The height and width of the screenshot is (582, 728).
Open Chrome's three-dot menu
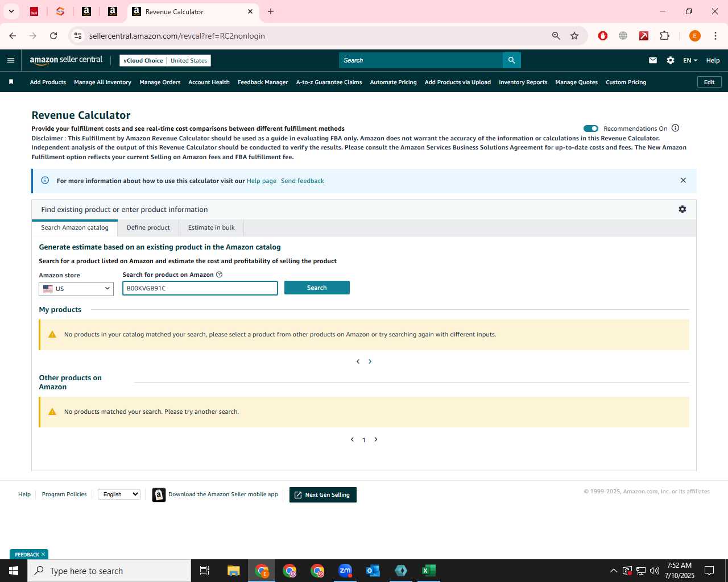pyautogui.click(x=715, y=36)
